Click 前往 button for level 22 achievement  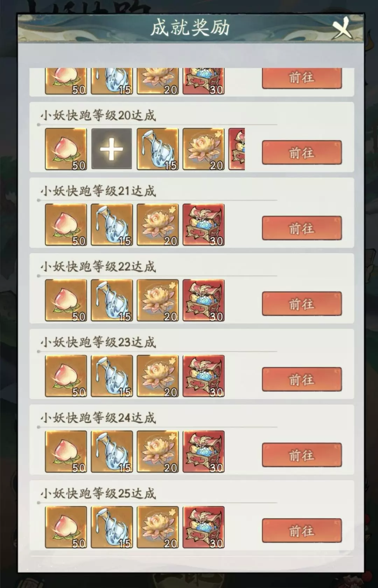(302, 304)
